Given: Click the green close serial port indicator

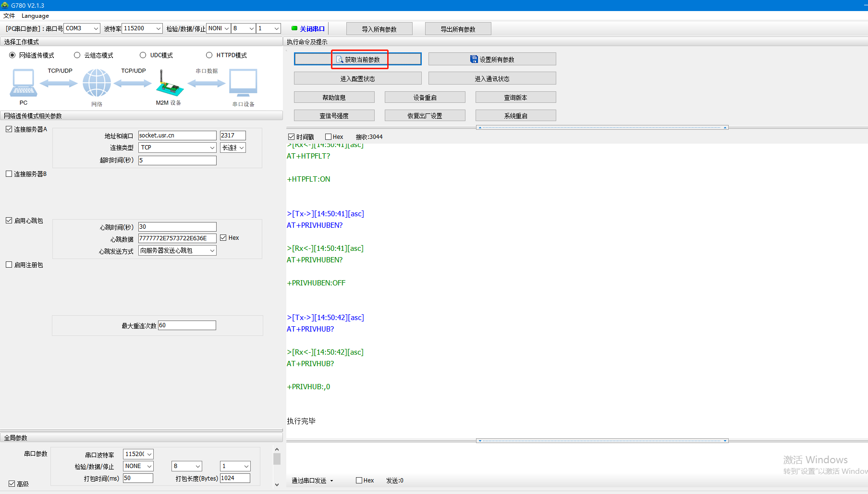Looking at the screenshot, I should 294,28.
